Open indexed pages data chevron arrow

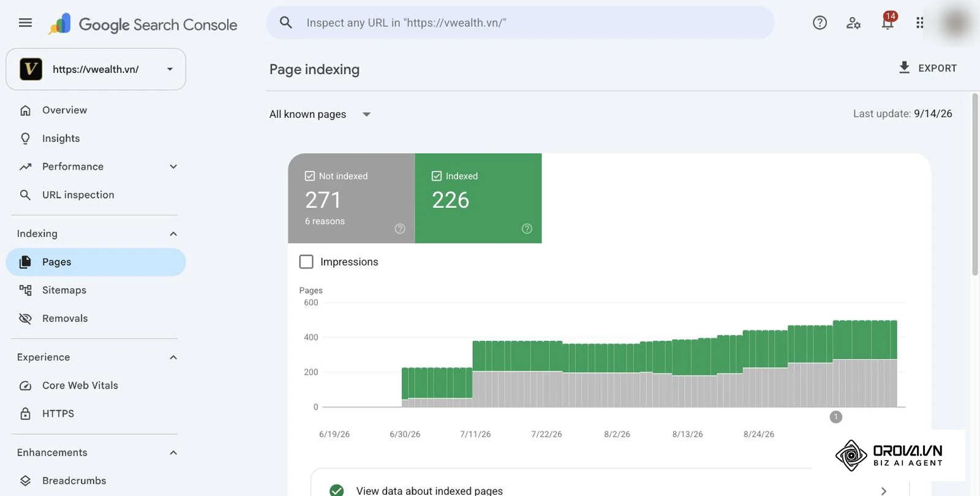click(884, 491)
